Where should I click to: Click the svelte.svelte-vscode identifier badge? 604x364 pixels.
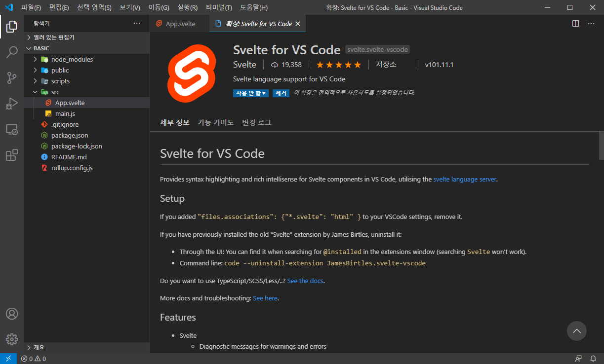377,49
